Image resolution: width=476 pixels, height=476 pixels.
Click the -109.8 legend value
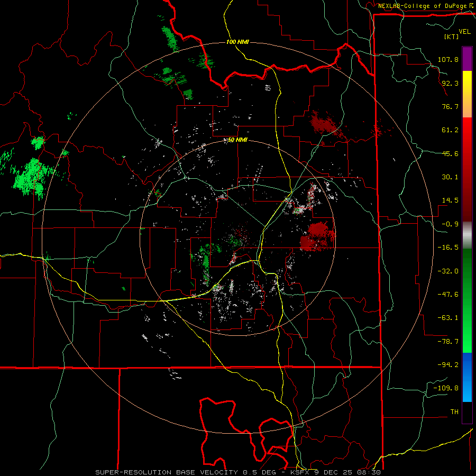[x=446, y=388]
